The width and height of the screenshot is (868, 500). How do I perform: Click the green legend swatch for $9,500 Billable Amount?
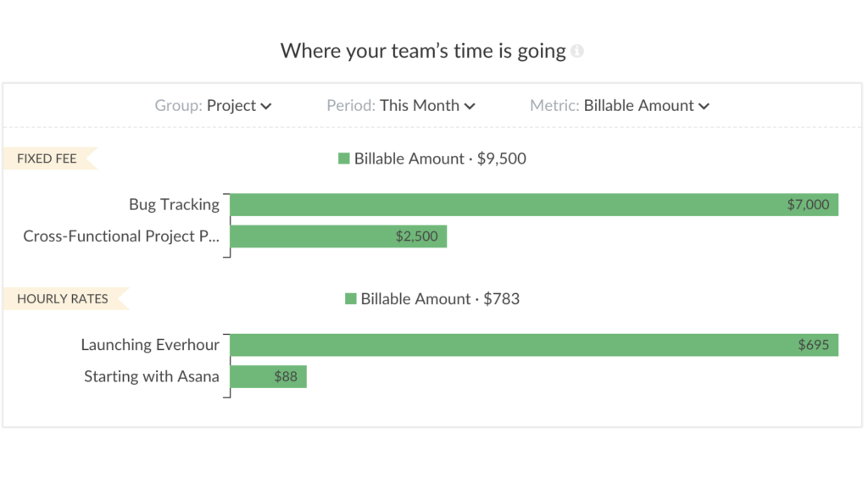(x=345, y=158)
